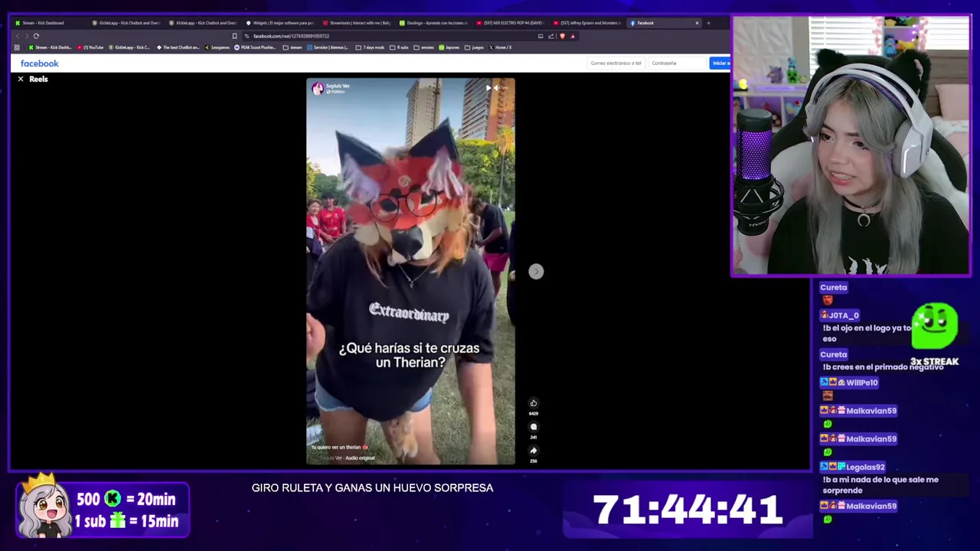
Task: Open the Soyluis Ver profile name
Action: [x=338, y=86]
